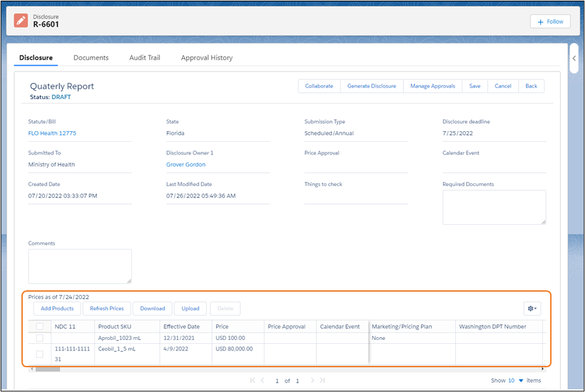The width and height of the screenshot is (585, 392).
Task: Toggle the select-all checkbox in table header
Action: coord(39,326)
